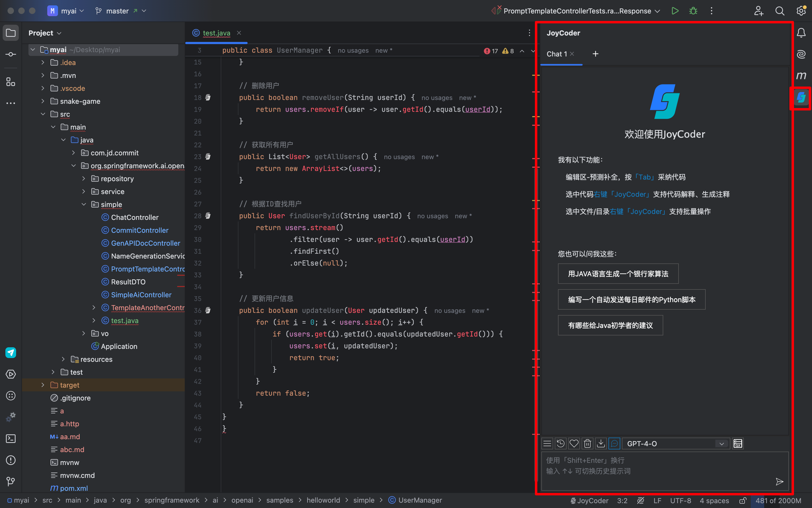812x508 pixels.
Task: Click gutter JoyCoder icon on line 36
Action: [208, 310]
